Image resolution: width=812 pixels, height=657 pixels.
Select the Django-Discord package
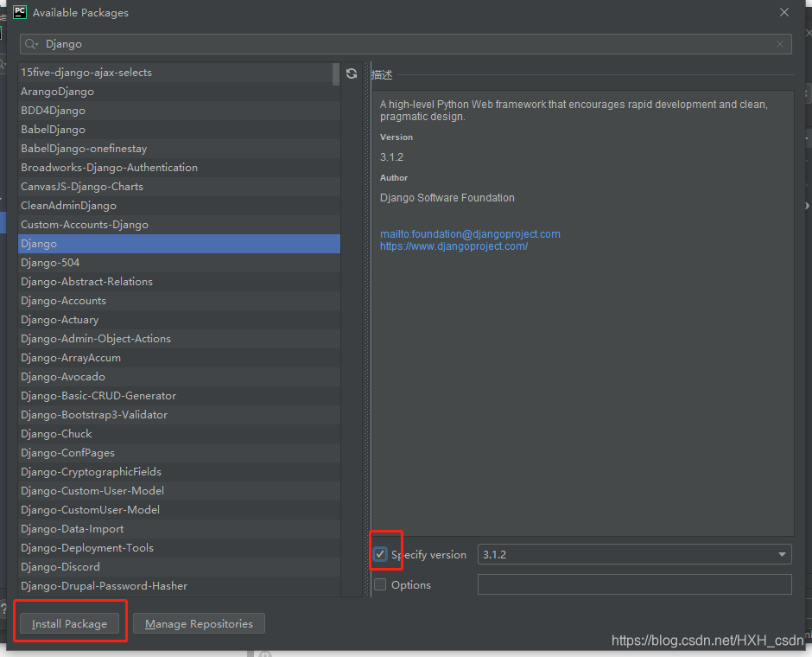tap(179, 567)
